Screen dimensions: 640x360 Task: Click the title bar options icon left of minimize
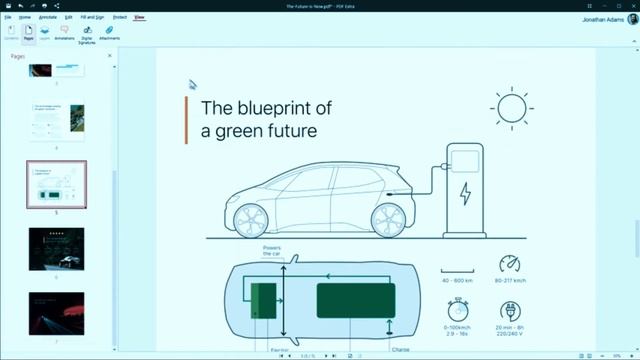pos(589,6)
